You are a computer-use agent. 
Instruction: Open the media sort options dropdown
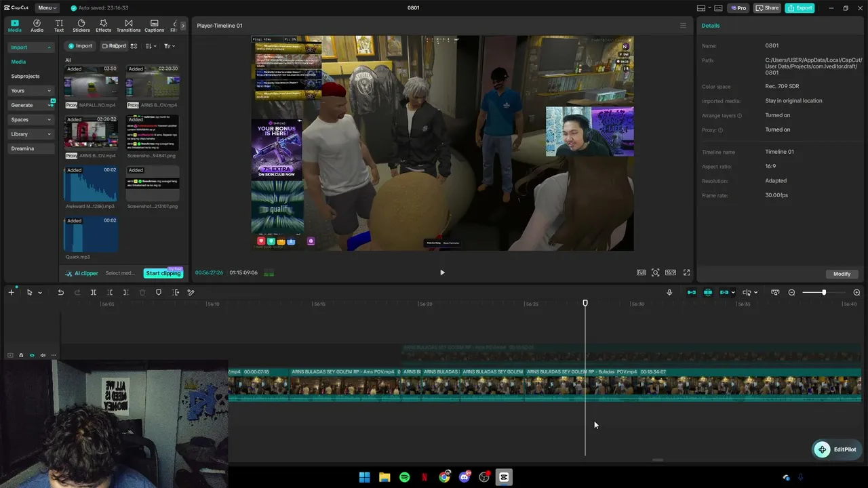[151, 46]
